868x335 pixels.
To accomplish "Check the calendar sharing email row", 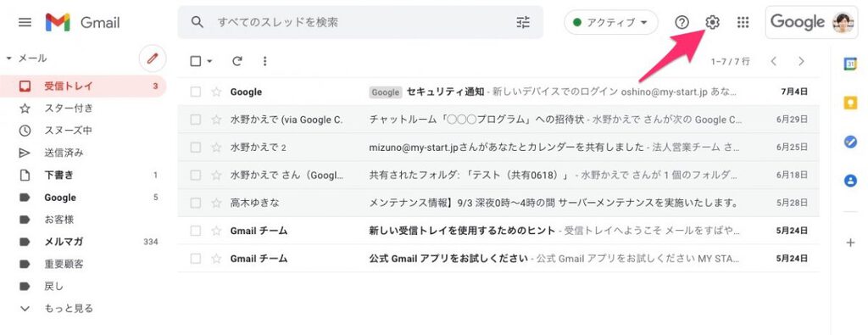I will click(196, 148).
